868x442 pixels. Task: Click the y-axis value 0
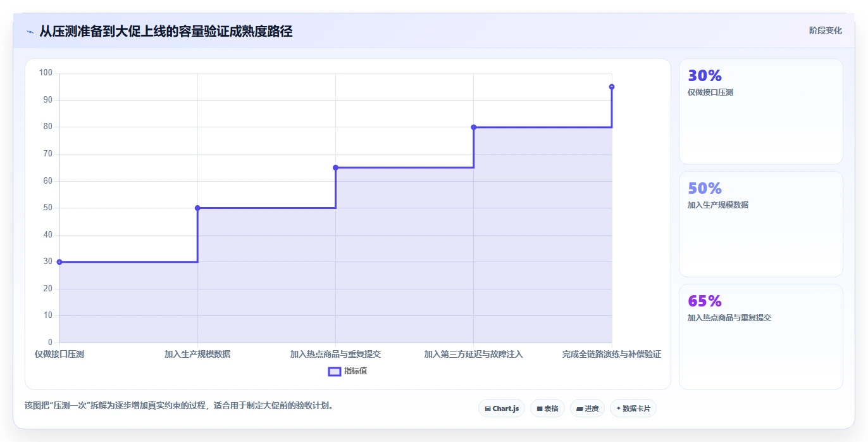[x=51, y=343]
